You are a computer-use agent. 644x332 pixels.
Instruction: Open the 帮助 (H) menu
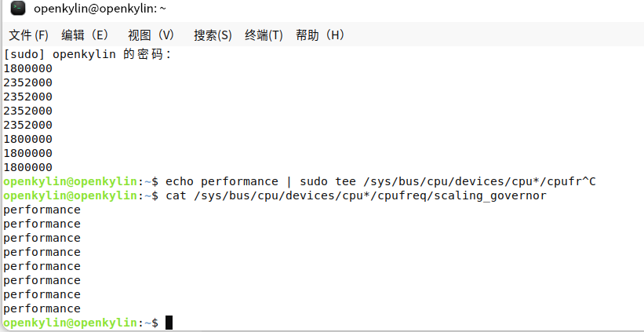pyautogui.click(x=321, y=35)
